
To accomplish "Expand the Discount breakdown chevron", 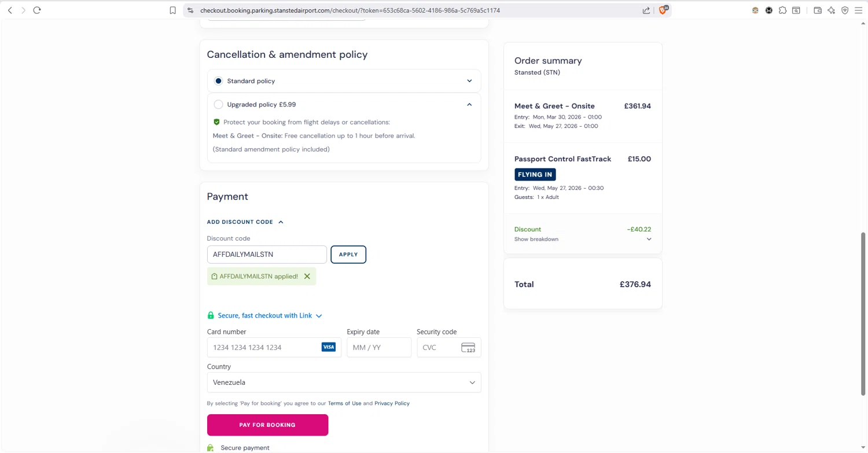I will (x=649, y=239).
